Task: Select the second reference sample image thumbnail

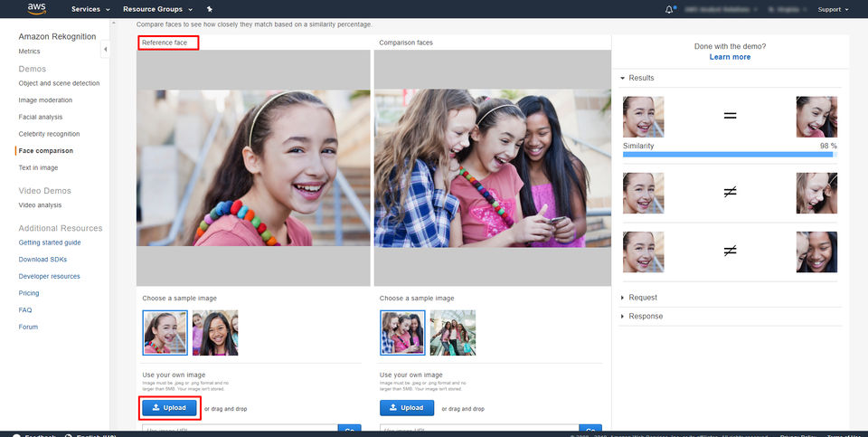Action: point(215,333)
